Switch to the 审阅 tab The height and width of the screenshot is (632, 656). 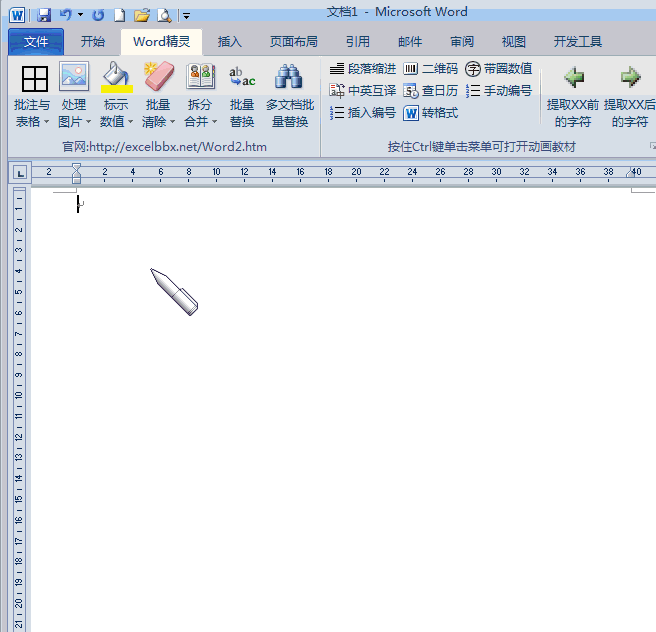click(462, 42)
